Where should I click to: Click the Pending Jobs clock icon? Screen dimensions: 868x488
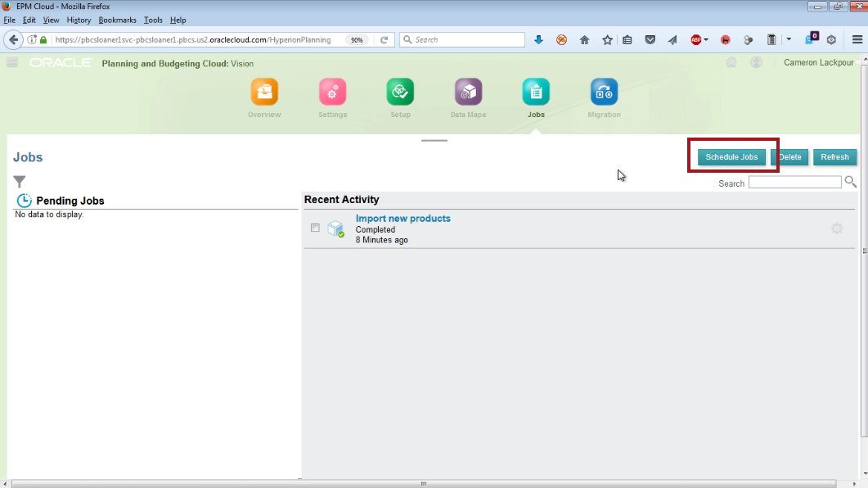(24, 201)
